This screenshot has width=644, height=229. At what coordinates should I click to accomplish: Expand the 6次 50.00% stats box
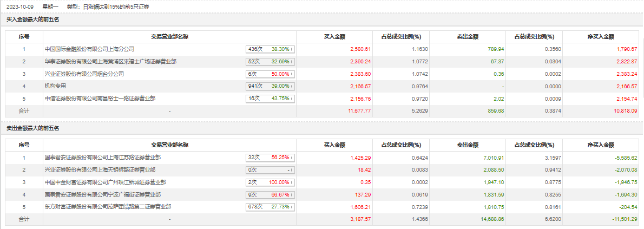[x=271, y=74]
